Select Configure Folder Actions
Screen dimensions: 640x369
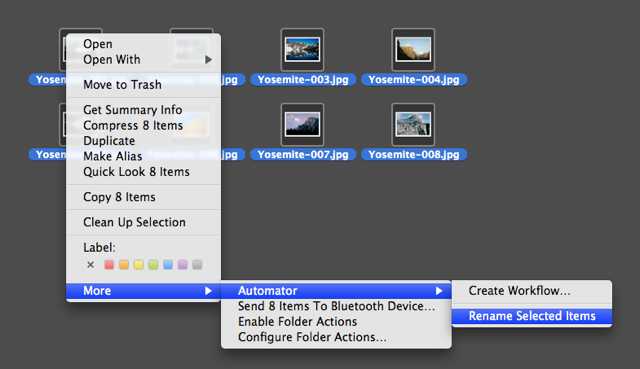point(336,337)
